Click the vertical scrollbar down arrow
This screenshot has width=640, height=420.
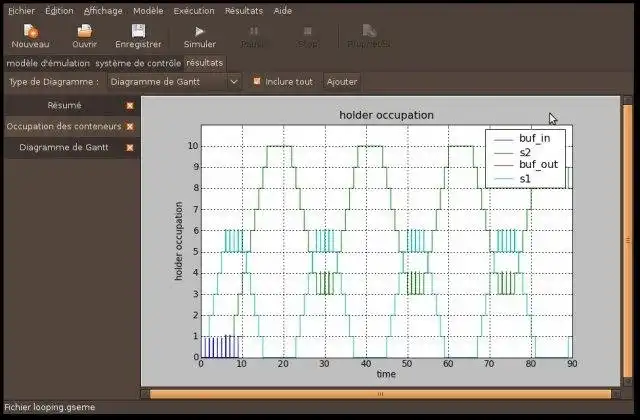click(628, 382)
